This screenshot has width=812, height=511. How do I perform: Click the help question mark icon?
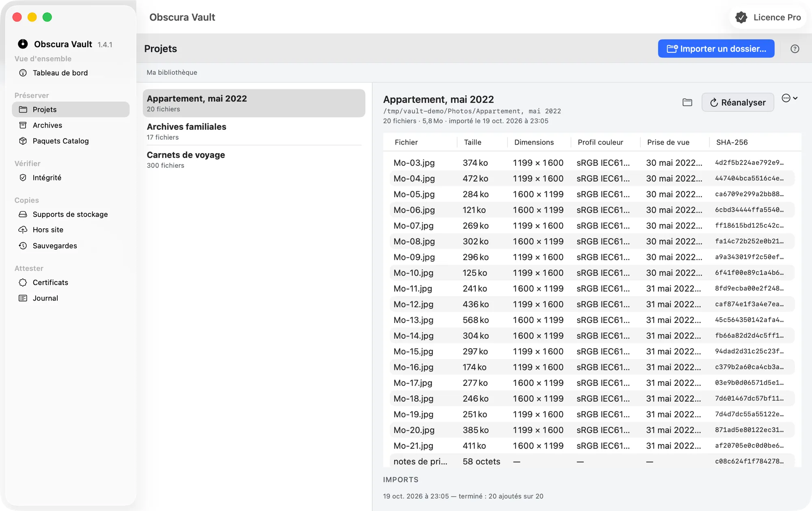(x=795, y=49)
